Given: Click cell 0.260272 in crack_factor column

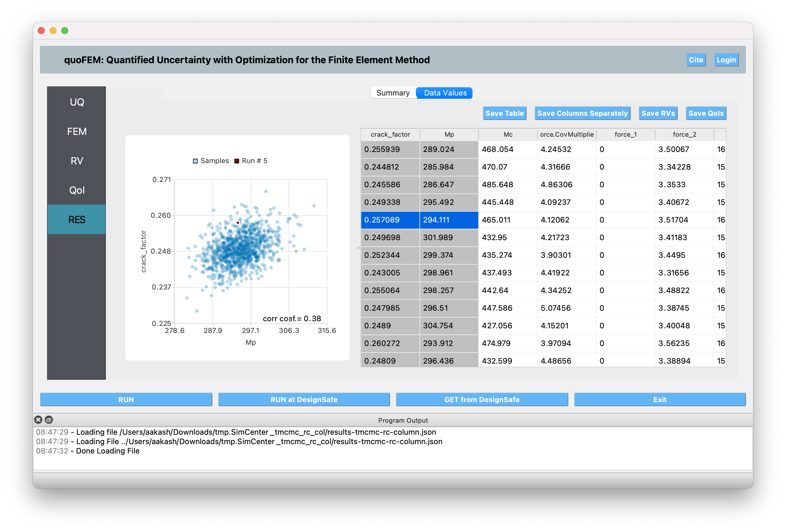Looking at the screenshot, I should click(390, 343).
